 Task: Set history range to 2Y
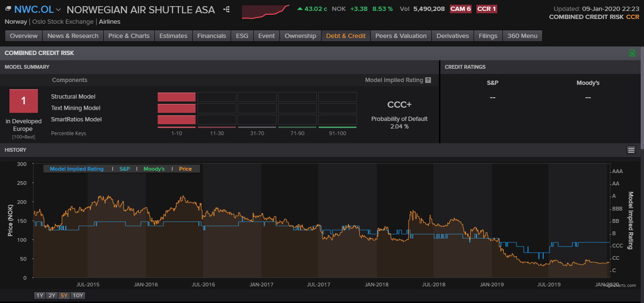(x=52, y=295)
